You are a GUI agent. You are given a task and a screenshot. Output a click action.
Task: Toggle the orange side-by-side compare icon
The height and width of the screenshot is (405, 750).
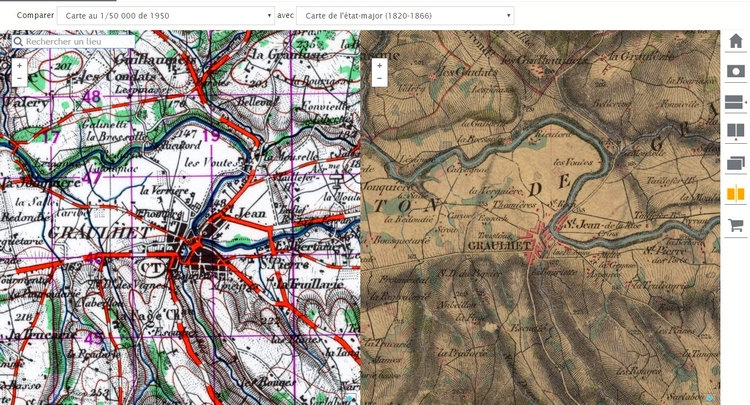click(736, 194)
